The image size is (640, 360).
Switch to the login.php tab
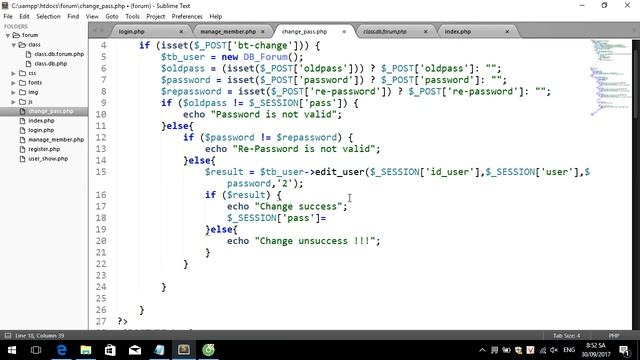click(x=131, y=31)
